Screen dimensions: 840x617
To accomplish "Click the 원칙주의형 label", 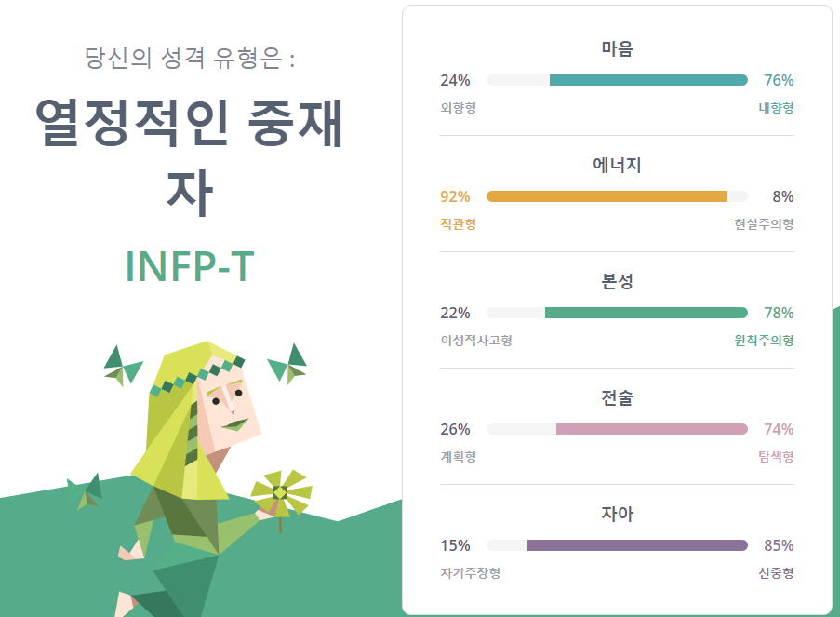I will point(764,341).
